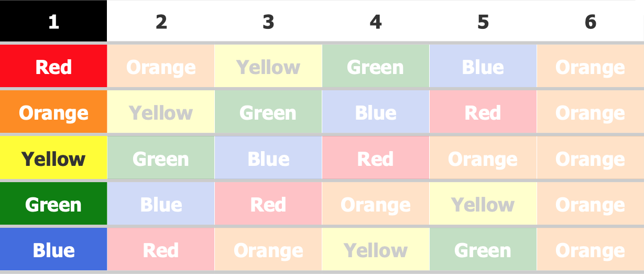Switch to tab 5
Image resolution: width=644 pixels, height=274 pixels.
483,21
